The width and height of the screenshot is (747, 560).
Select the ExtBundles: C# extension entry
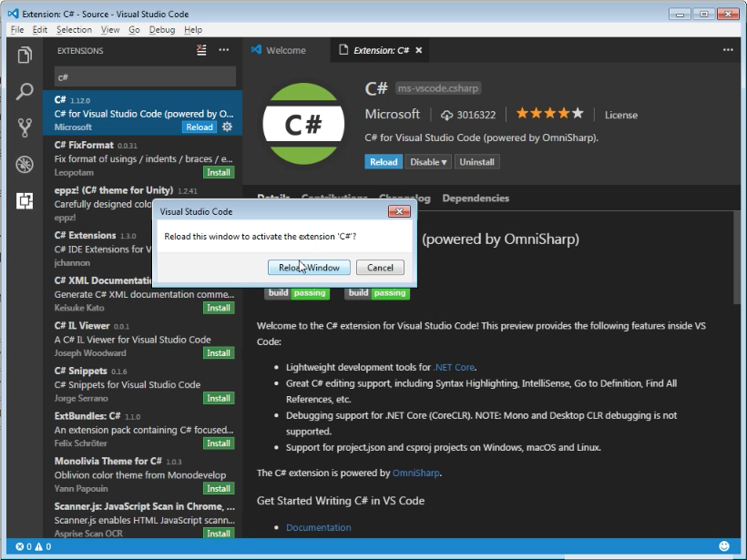tap(142, 429)
